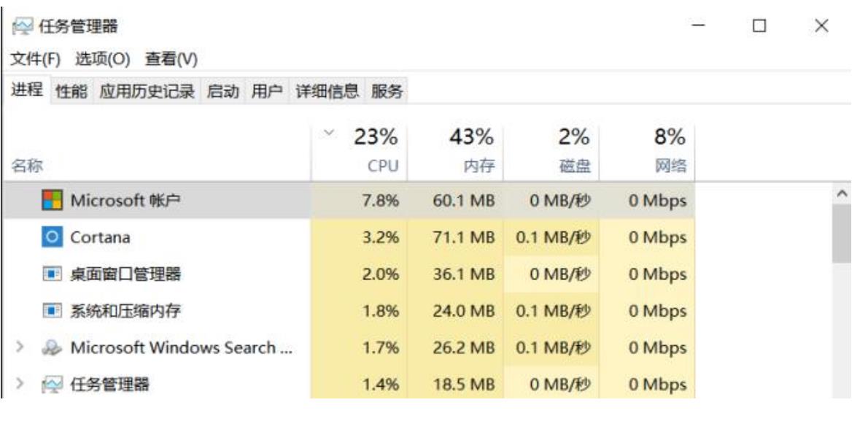Switch to the 性能 tab
The height and width of the screenshot is (424, 868).
[x=72, y=91]
